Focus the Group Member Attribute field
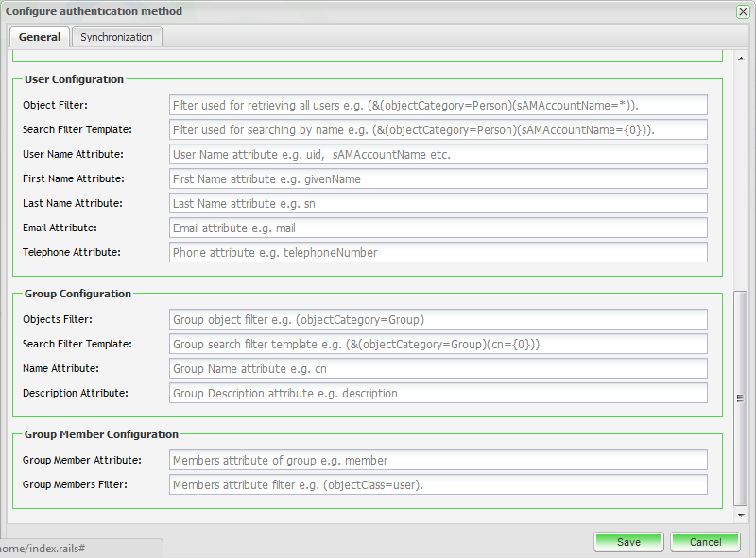Viewport: 756px width, 558px height. tap(438, 460)
